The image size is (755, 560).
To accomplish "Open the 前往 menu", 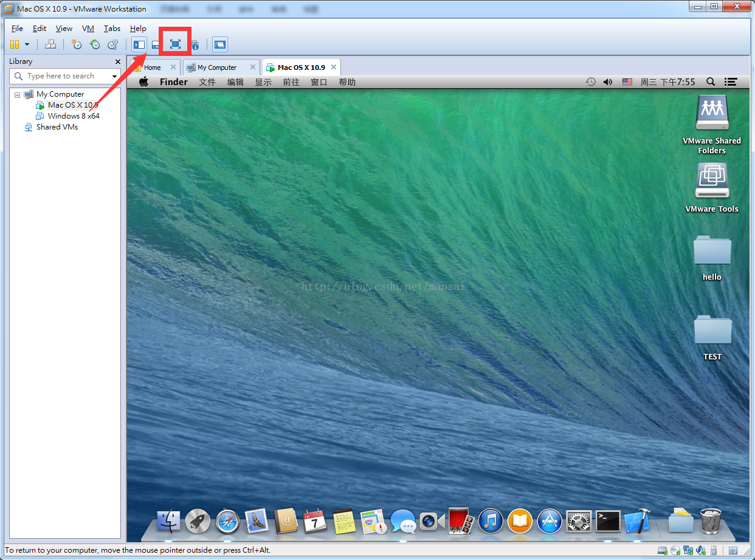I will coord(291,82).
